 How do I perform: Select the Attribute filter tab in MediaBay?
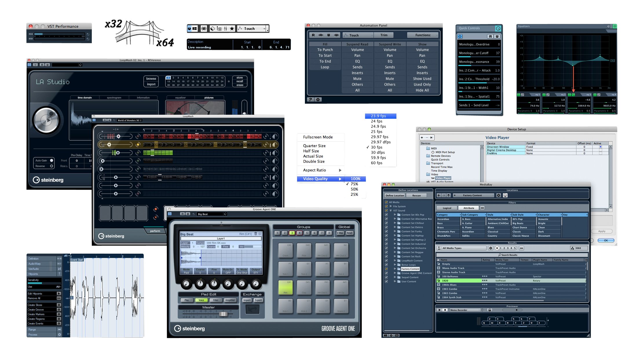pyautogui.click(x=469, y=208)
